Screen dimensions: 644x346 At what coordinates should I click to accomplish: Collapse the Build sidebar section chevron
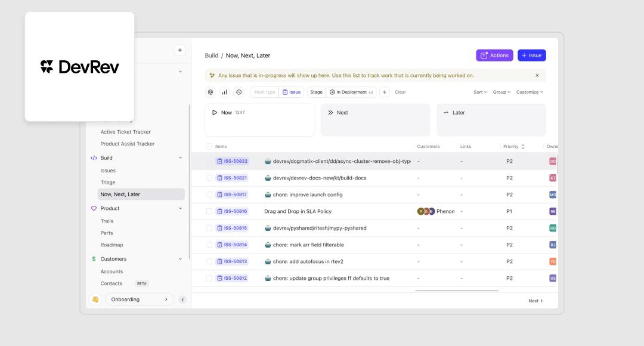[180, 158]
